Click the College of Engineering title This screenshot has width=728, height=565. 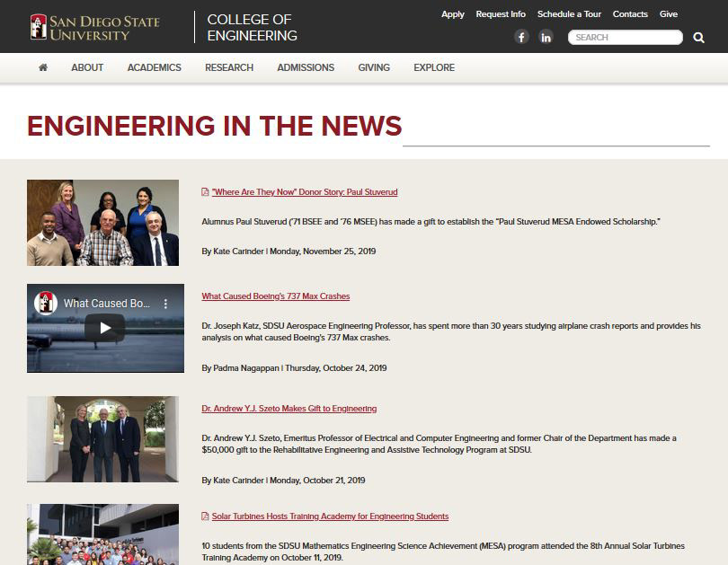point(253,27)
